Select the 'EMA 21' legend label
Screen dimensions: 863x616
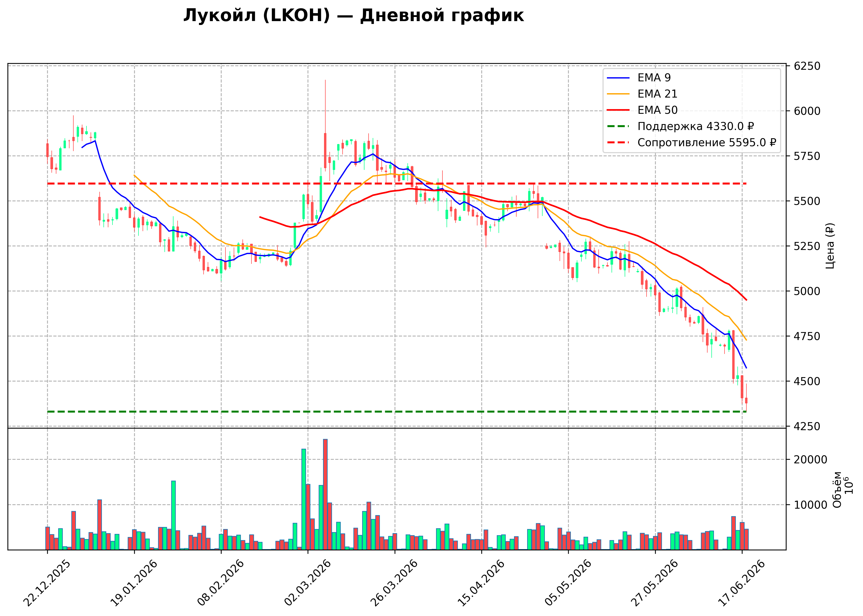658,94
